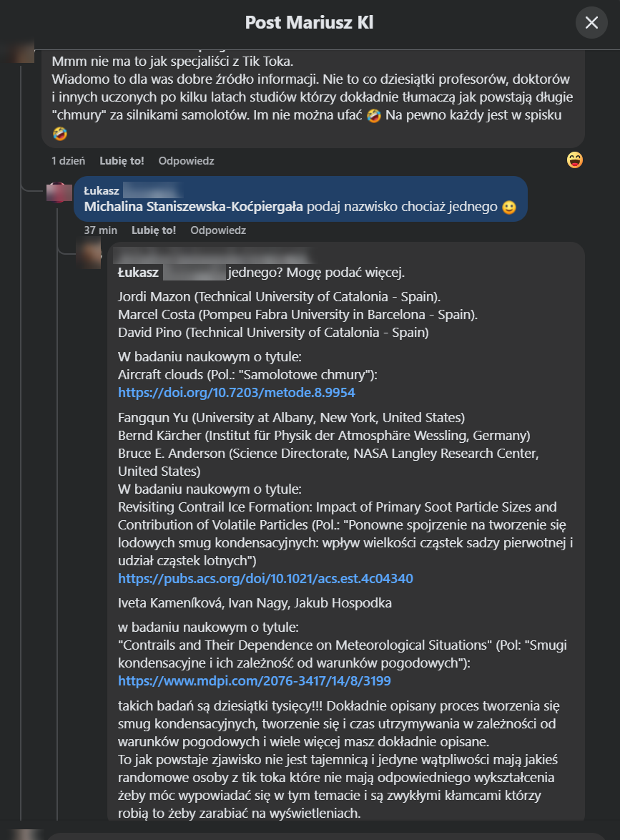Open the doi.org Aircraft clouds link
Screen dimensions: 620x840
tap(236, 393)
